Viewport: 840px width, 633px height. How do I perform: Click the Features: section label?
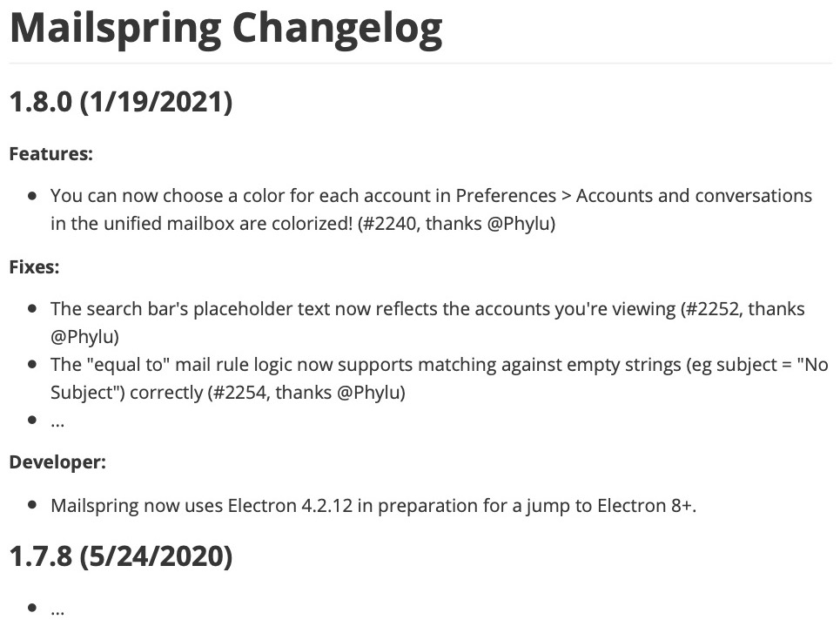[x=50, y=154]
